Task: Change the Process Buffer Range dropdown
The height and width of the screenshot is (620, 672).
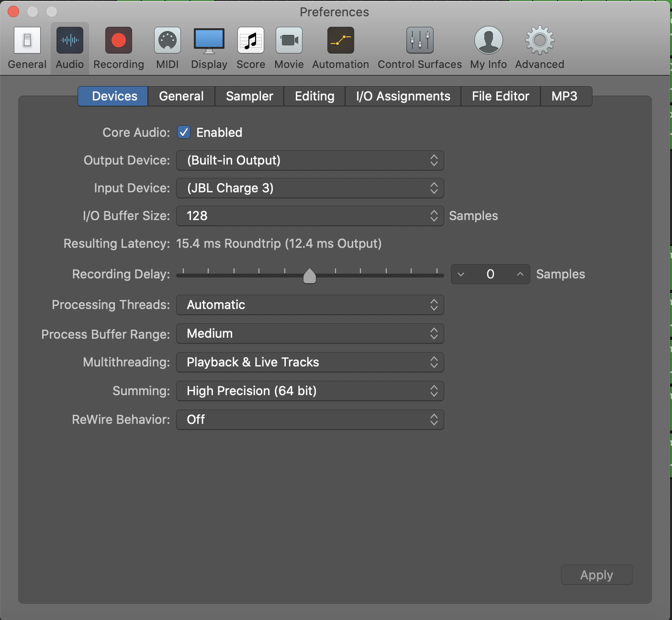Action: (x=310, y=333)
